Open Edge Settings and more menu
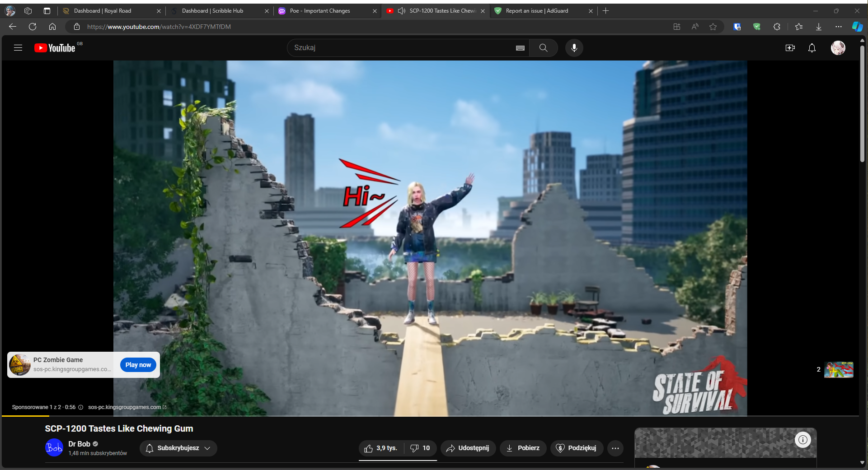The image size is (868, 470). 838,27
